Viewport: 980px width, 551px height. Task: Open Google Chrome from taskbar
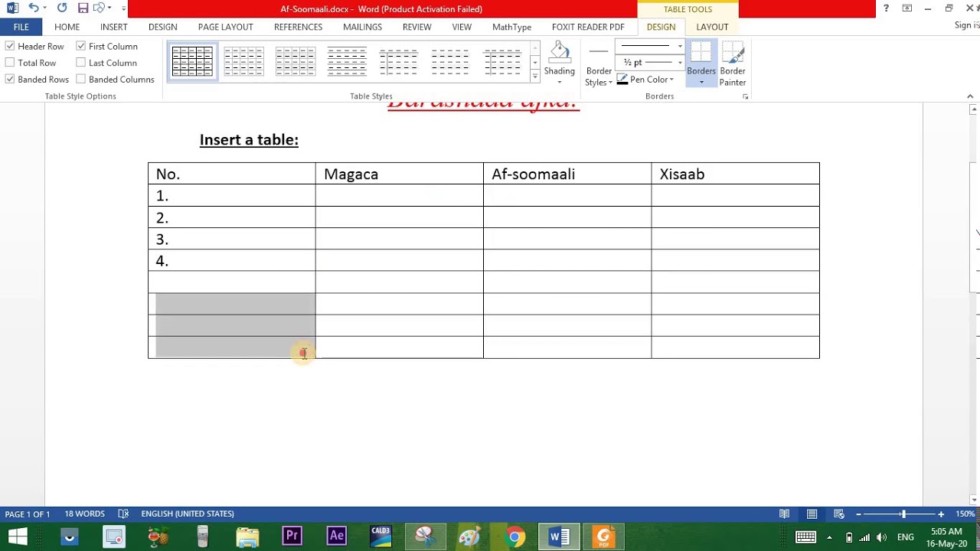pyautogui.click(x=515, y=536)
